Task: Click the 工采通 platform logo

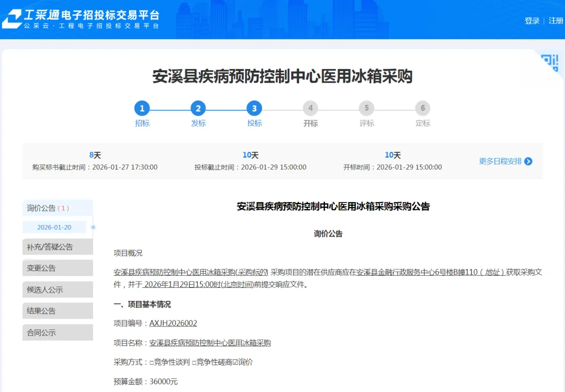Action: 81,19
